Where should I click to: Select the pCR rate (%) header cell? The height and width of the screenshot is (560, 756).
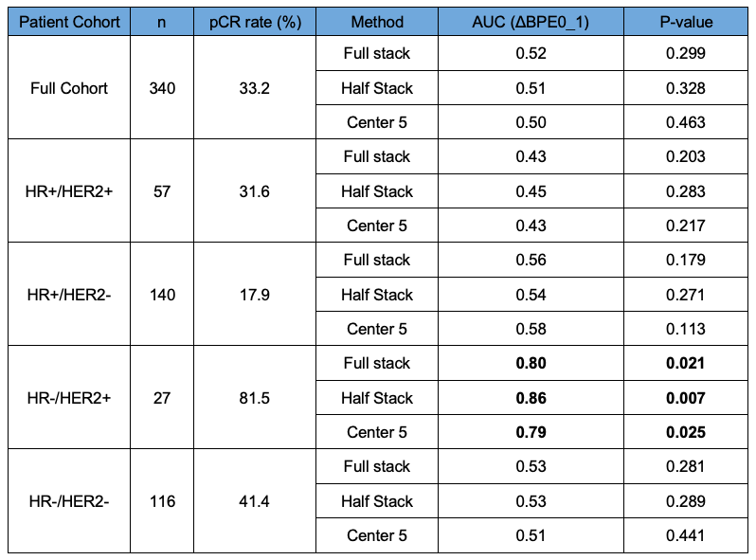click(255, 22)
